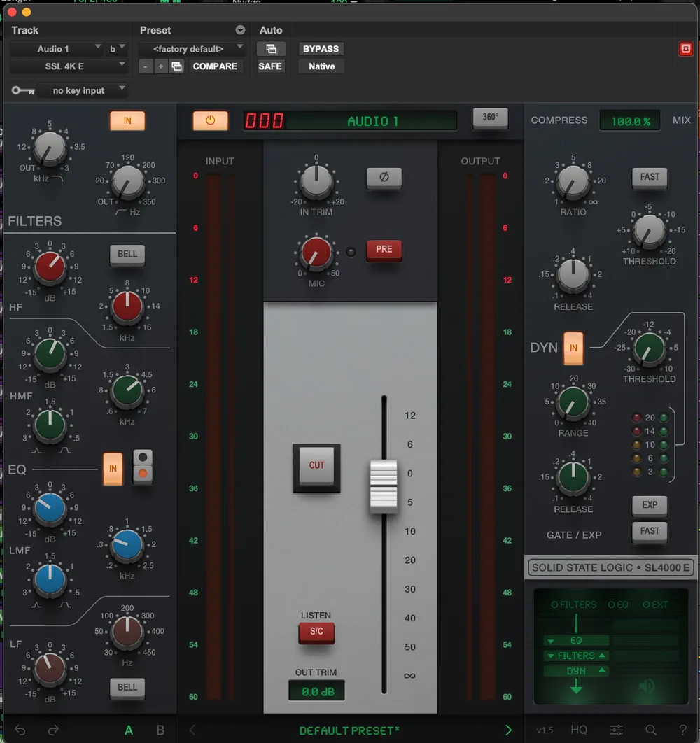Viewport: 700px width, 743px height.
Task: Click the speaker icon in routing display
Action: pyautogui.click(x=647, y=686)
